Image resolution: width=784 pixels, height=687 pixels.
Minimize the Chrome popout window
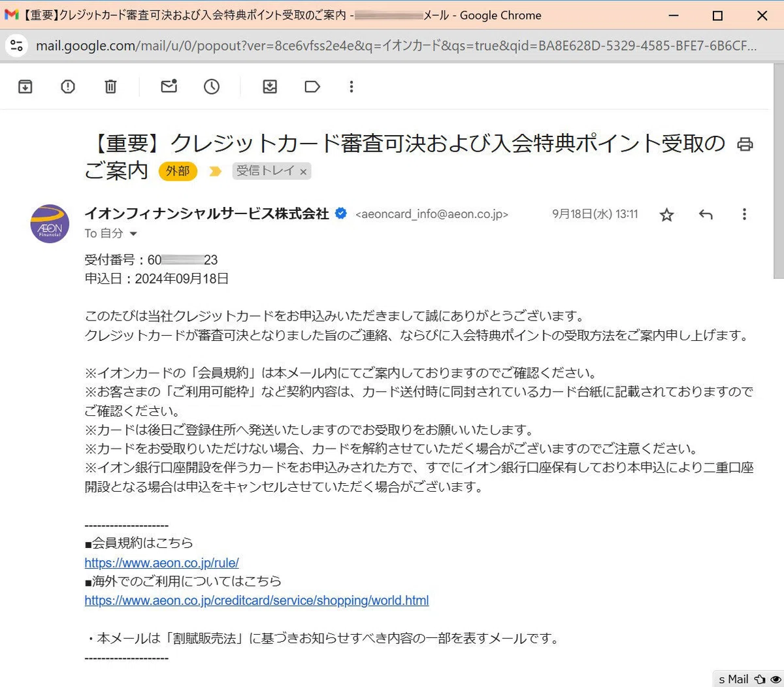click(674, 15)
